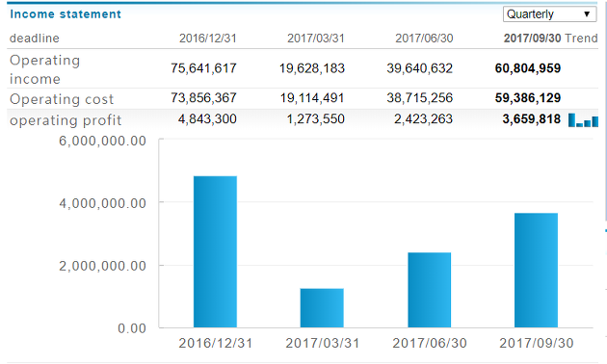Image resolution: width=607 pixels, height=364 pixels.
Task: Click the 2,000,000.00 y-axis label
Action: (x=102, y=266)
